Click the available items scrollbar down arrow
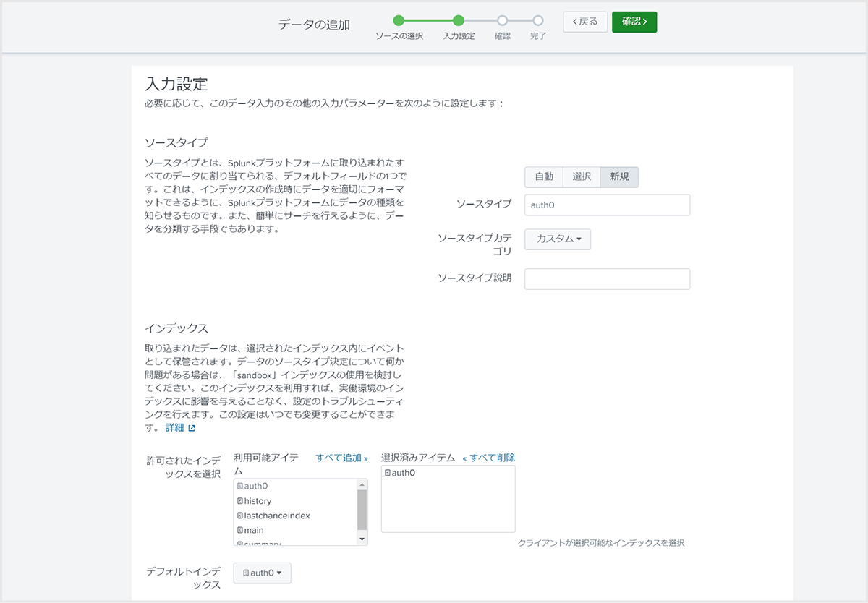The width and height of the screenshot is (868, 603). click(x=362, y=540)
